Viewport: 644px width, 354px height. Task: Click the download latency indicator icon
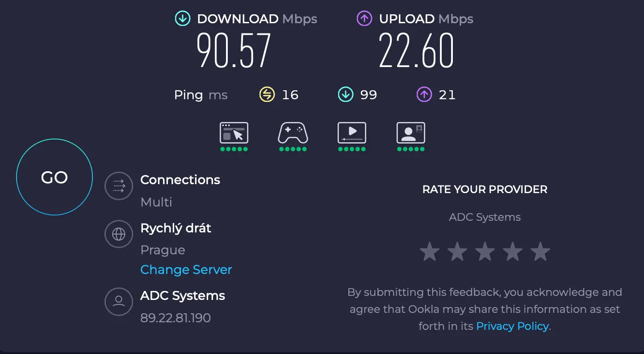tap(345, 94)
